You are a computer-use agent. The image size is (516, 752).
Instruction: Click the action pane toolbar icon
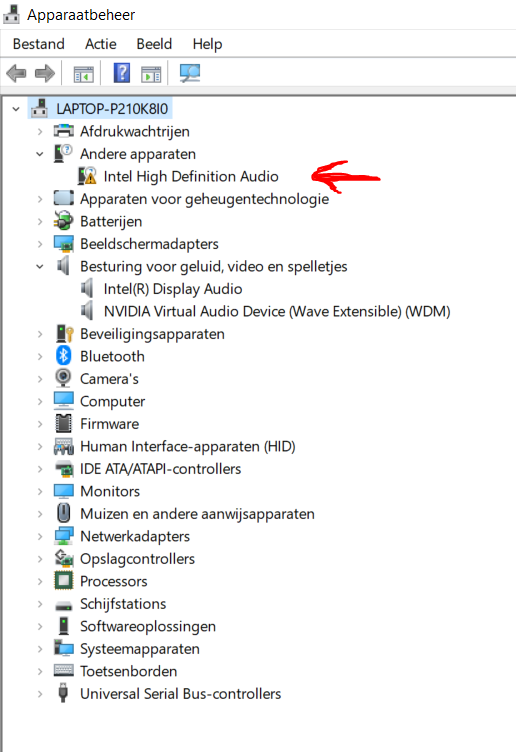click(x=151, y=74)
